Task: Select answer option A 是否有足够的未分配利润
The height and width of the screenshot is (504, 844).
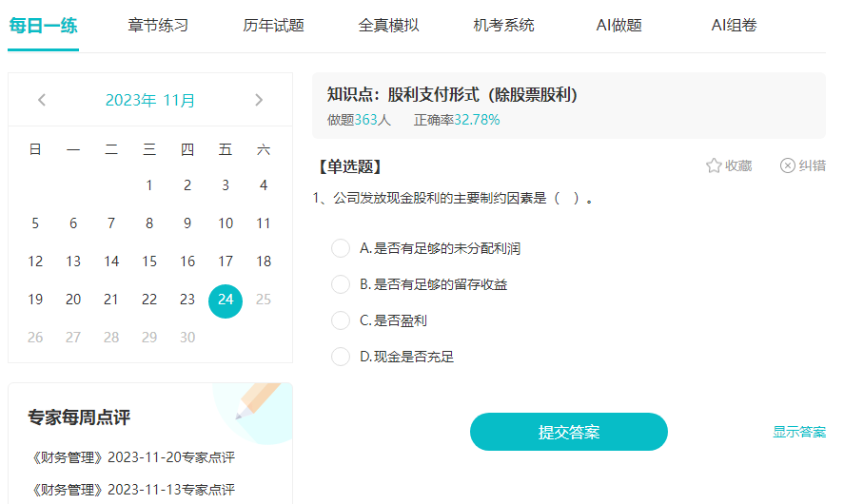Action: tap(341, 248)
